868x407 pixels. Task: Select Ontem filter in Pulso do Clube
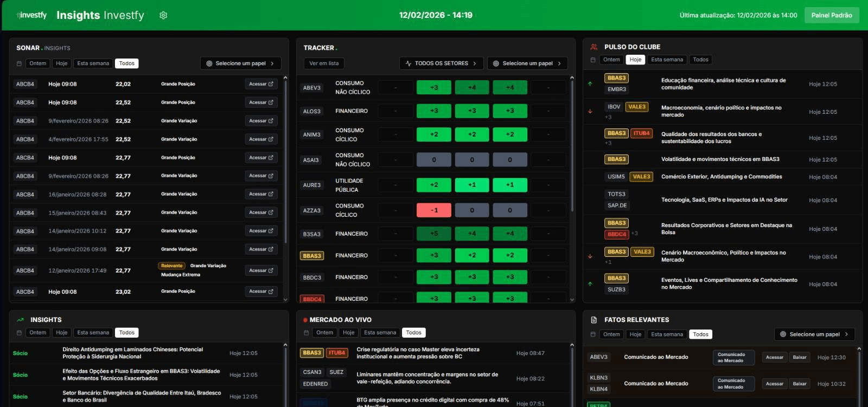click(x=611, y=60)
